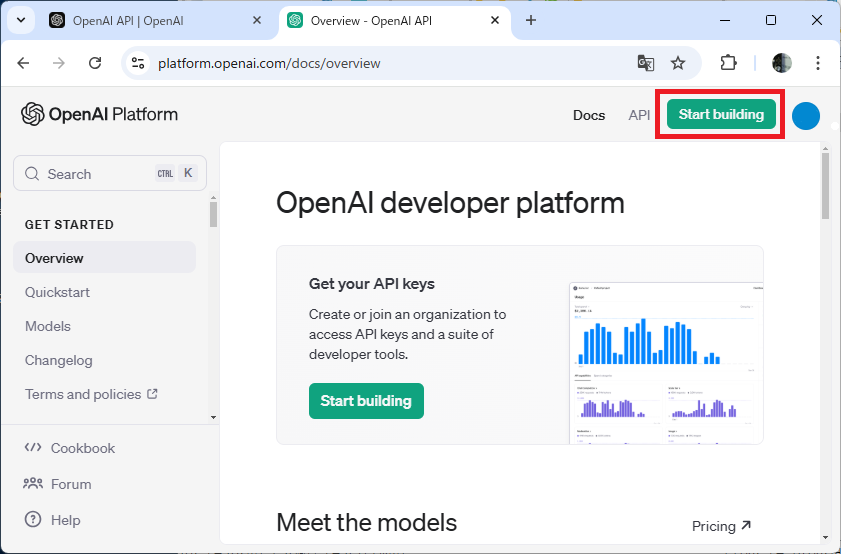Click the main page scrollbar thumb
This screenshot has width=841, height=554.
coord(825,186)
